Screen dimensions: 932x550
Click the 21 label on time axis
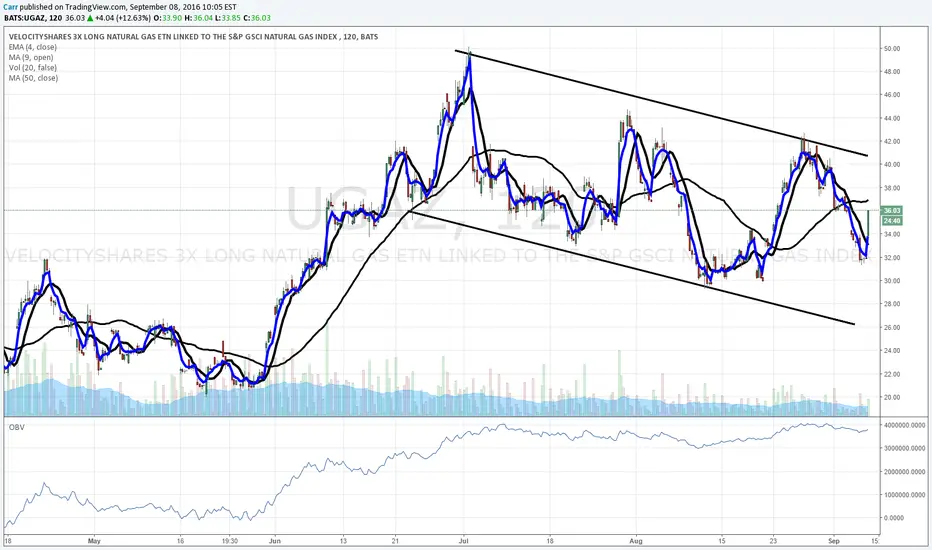pos(395,541)
